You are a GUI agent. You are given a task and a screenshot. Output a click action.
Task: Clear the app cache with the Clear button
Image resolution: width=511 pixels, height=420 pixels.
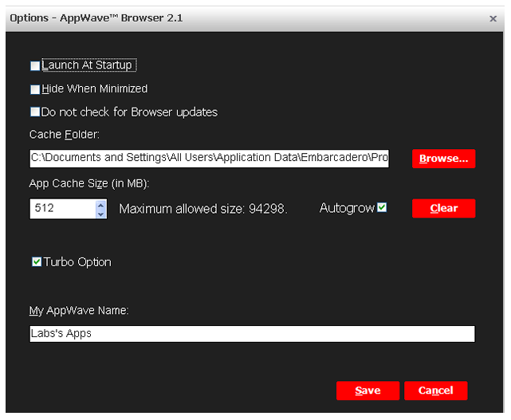443,208
